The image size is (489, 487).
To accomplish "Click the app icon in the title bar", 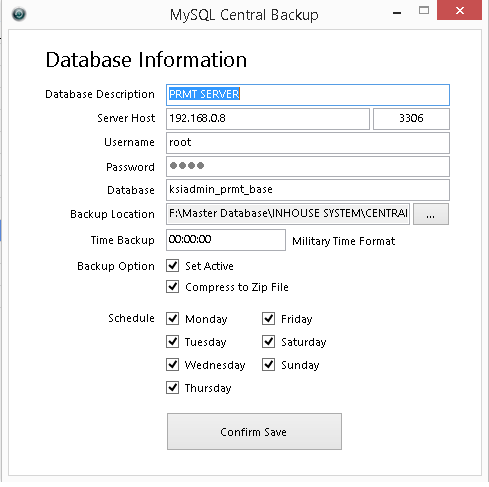I will pos(19,14).
